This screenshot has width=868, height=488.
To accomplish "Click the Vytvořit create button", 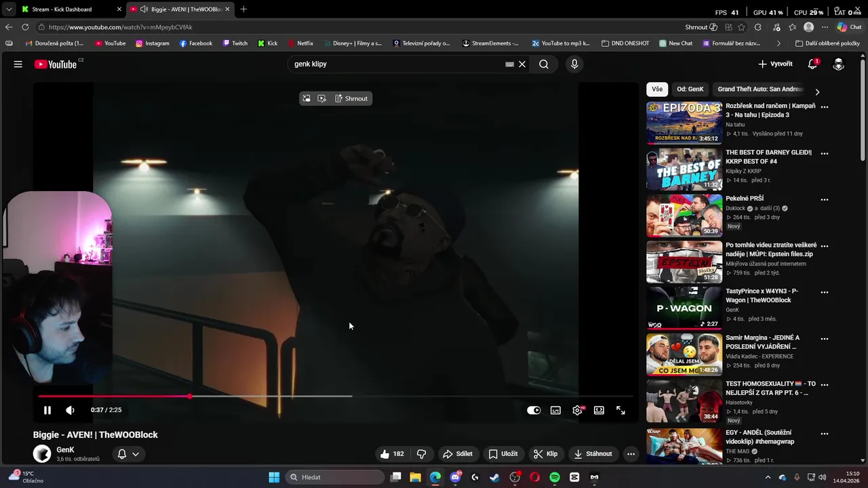I will 775,64.
